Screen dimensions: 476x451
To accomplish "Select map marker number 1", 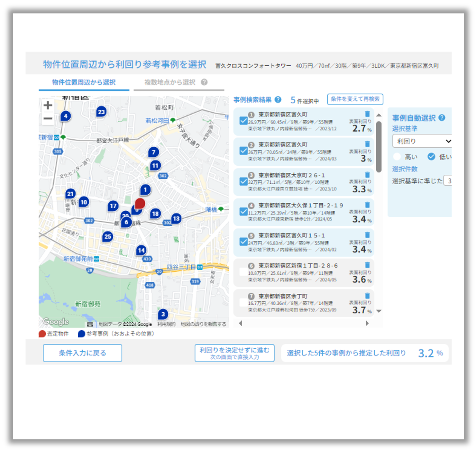I will [x=145, y=190].
